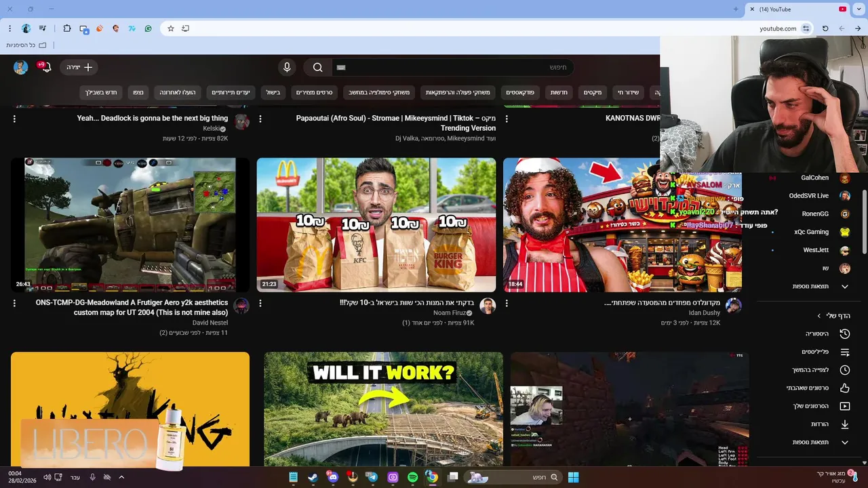Open Your videos play icon in sidebar
868x488 pixels.
click(x=845, y=406)
